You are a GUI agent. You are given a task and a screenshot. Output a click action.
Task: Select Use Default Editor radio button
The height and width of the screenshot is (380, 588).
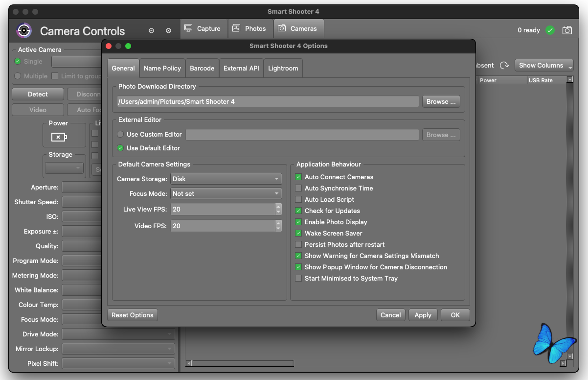click(120, 148)
